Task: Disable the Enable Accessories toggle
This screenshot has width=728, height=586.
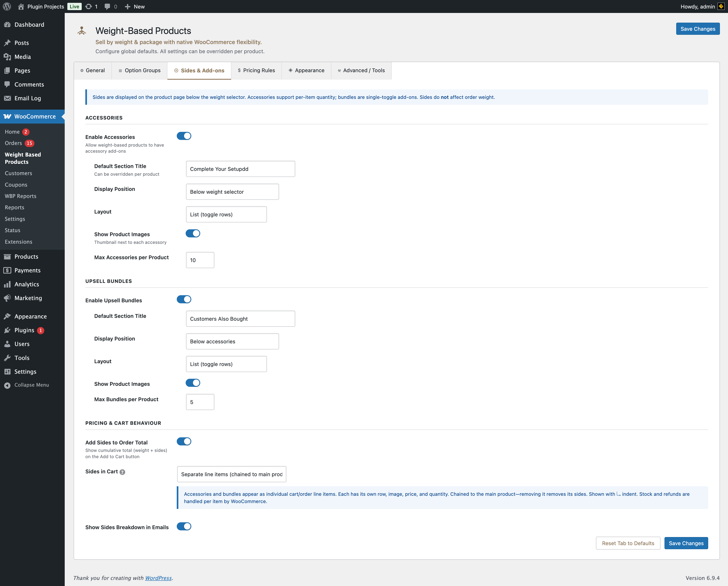Action: point(184,136)
